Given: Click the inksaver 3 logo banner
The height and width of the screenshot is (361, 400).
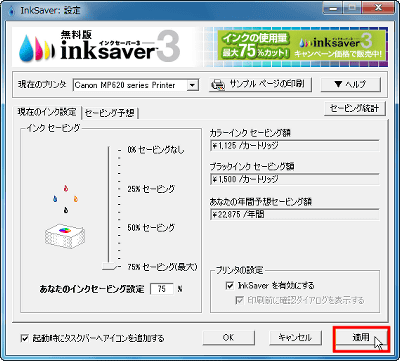Looking at the screenshot, I should click(x=100, y=47).
